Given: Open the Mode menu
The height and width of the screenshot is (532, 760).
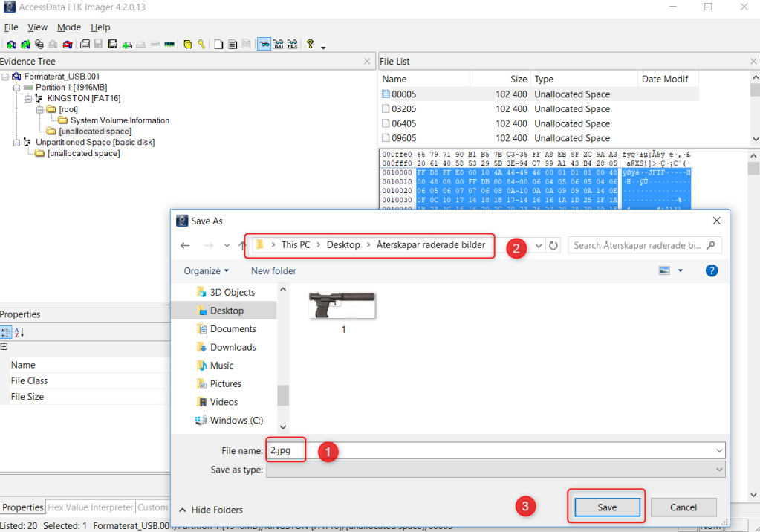Looking at the screenshot, I should click(x=69, y=27).
